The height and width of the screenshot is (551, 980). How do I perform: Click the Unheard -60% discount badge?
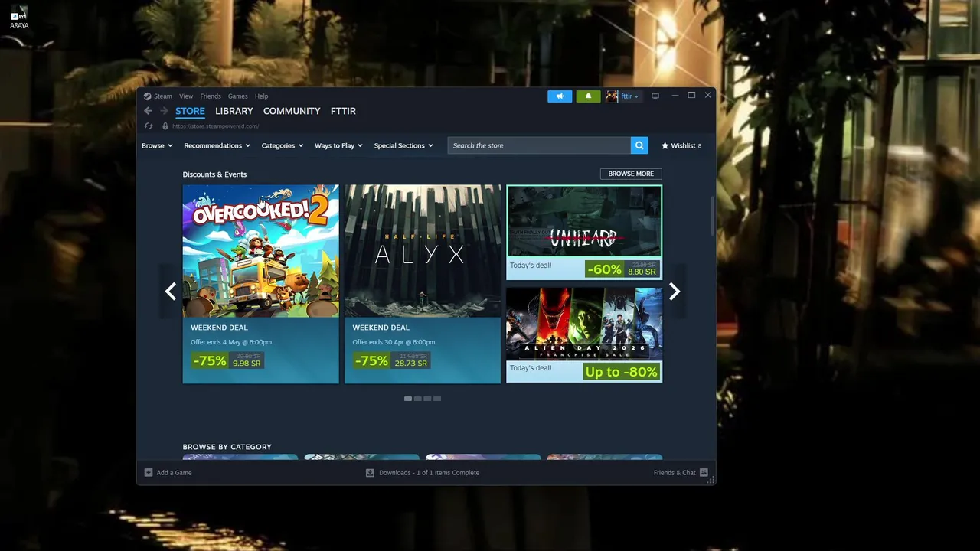point(604,269)
